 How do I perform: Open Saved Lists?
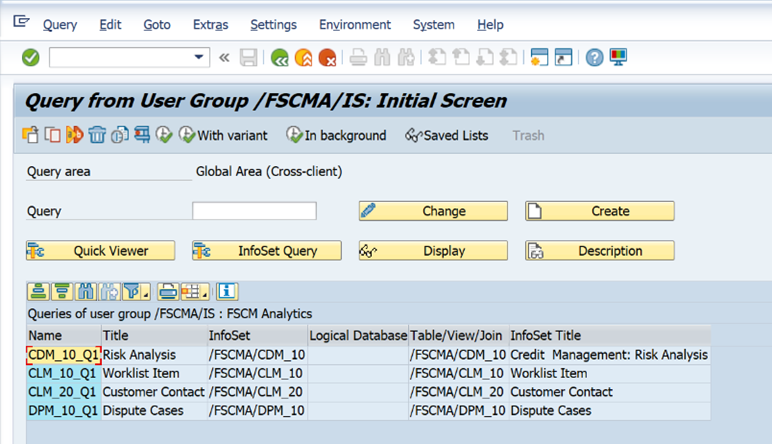click(447, 135)
